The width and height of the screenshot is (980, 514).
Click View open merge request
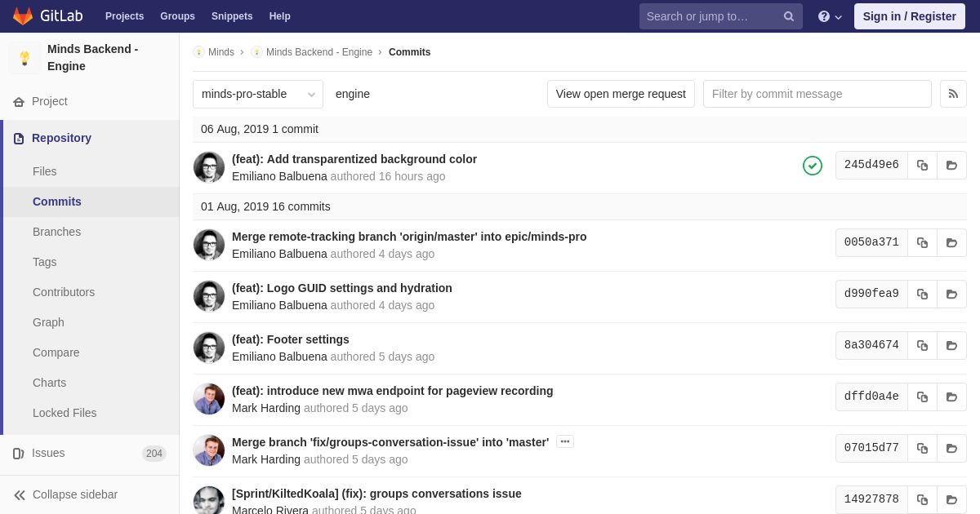tap(621, 94)
